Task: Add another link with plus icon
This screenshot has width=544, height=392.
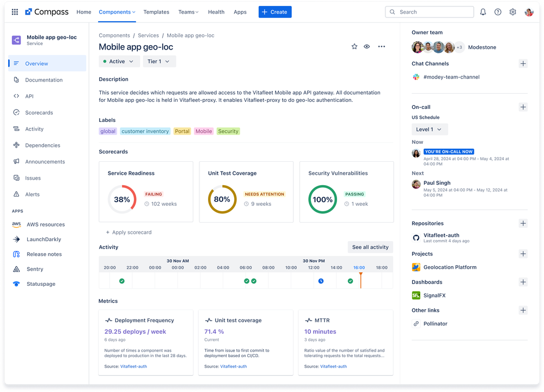Action: (x=523, y=310)
